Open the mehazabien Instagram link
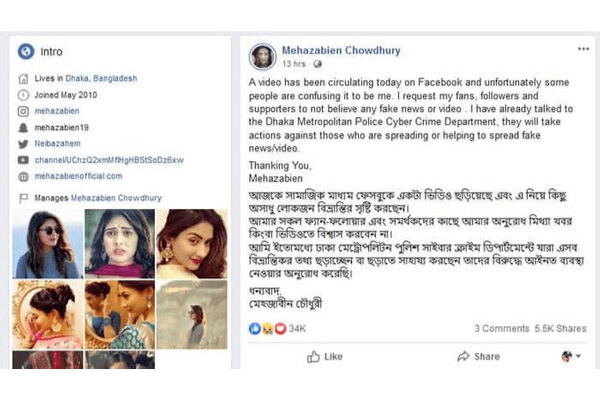 coord(59,112)
